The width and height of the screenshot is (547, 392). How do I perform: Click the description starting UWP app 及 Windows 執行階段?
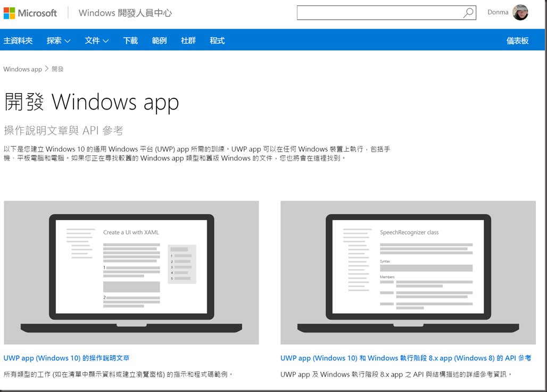(x=396, y=374)
